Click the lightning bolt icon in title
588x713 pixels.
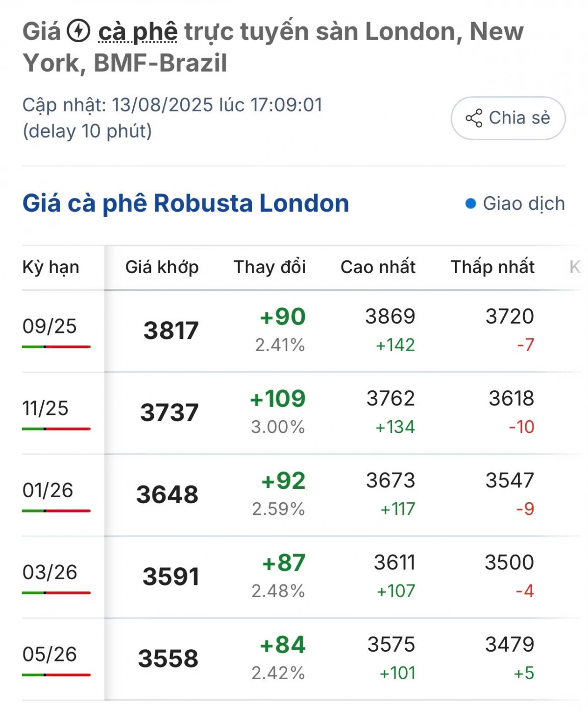click(78, 31)
